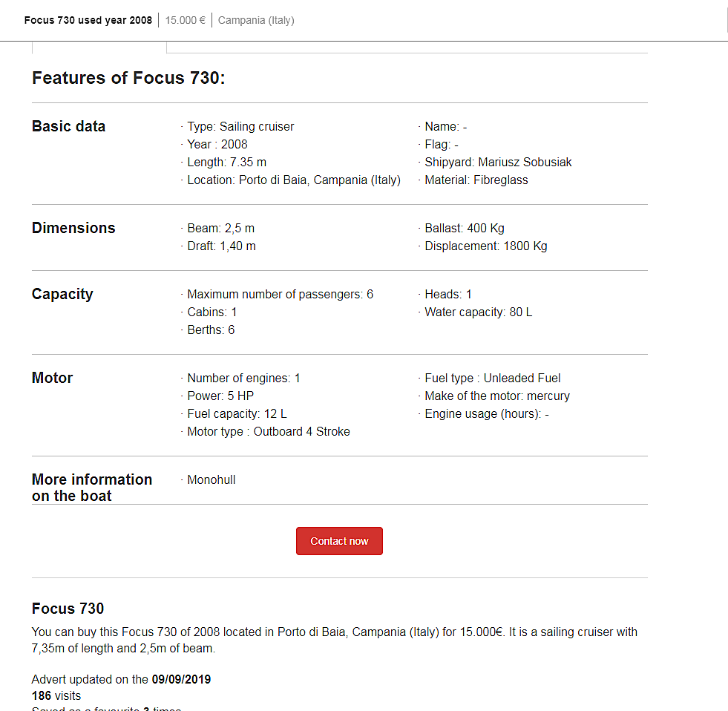The width and height of the screenshot is (728, 711).
Task: Select 'Fuel type : Unleaded Fuel' text
Action: pos(493,379)
